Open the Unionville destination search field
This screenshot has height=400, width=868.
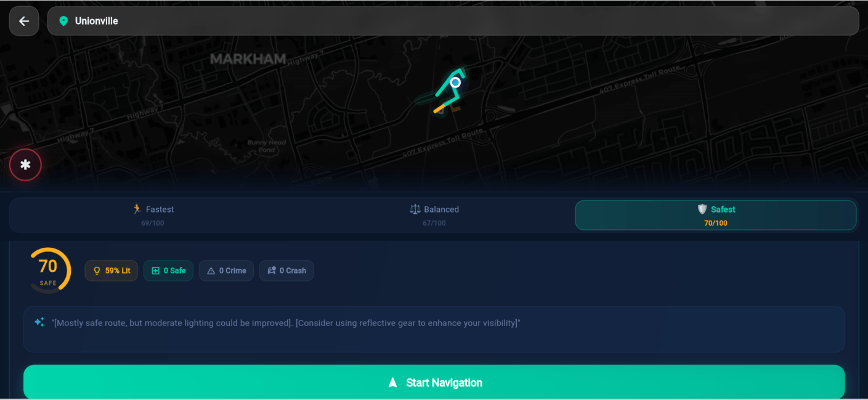tap(453, 21)
